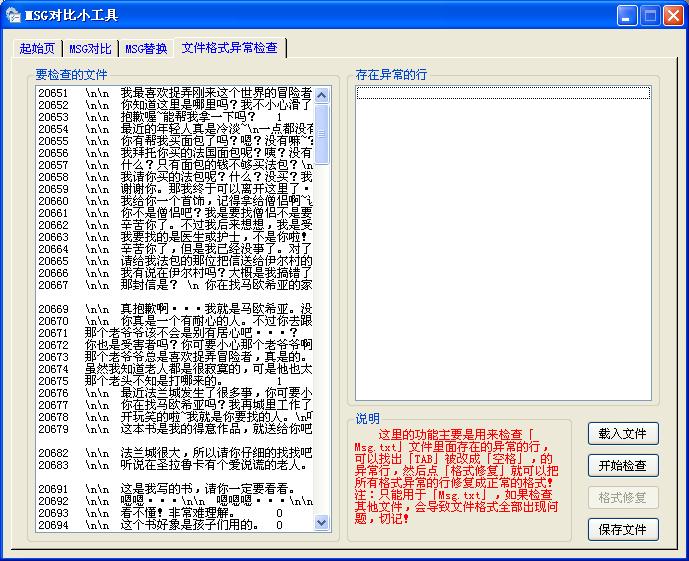
Task: Click the empty 存在异常的行 list box
Action: pyautogui.click(x=503, y=250)
